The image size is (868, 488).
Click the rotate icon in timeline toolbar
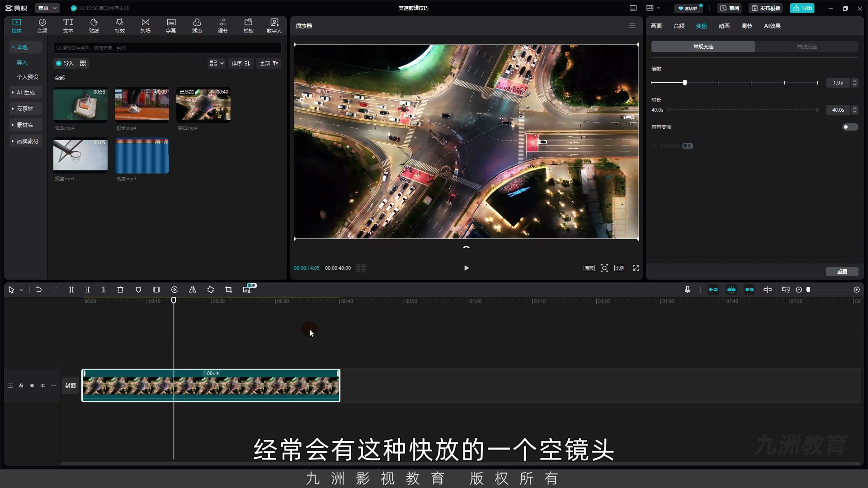click(211, 290)
